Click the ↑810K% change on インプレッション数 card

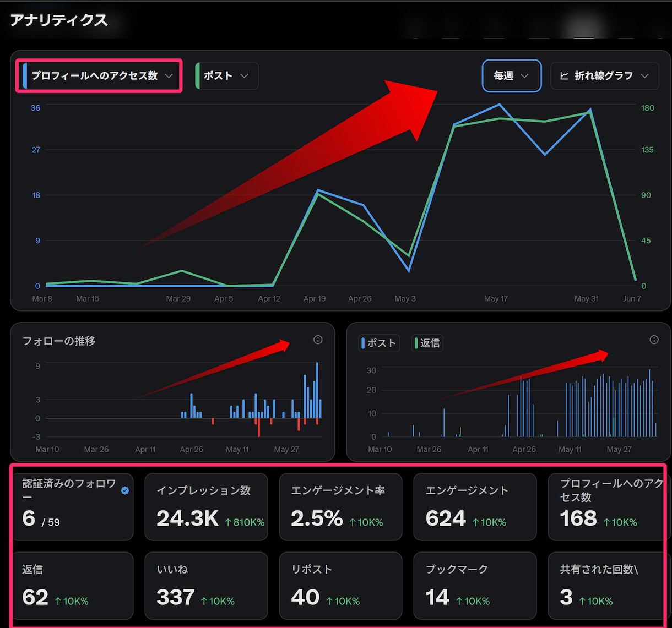[x=245, y=522]
